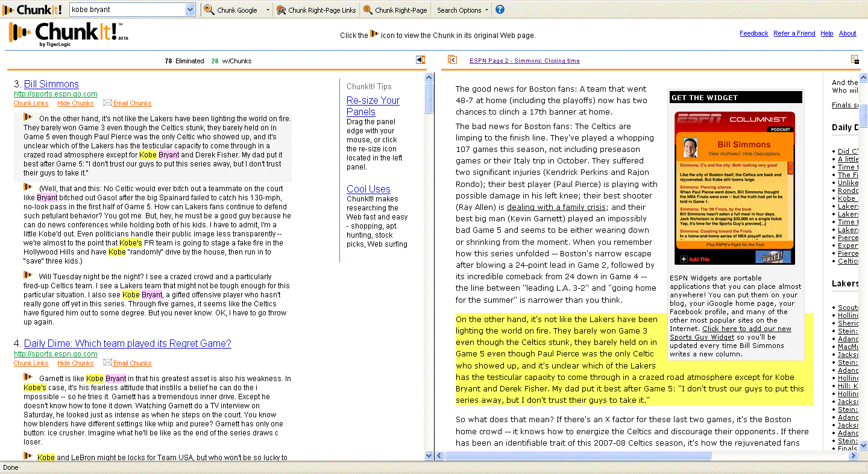This screenshot has width=868, height=474.
Task: Open chunk icon beside "Will Tuesday night" paragraph
Action: (28, 275)
